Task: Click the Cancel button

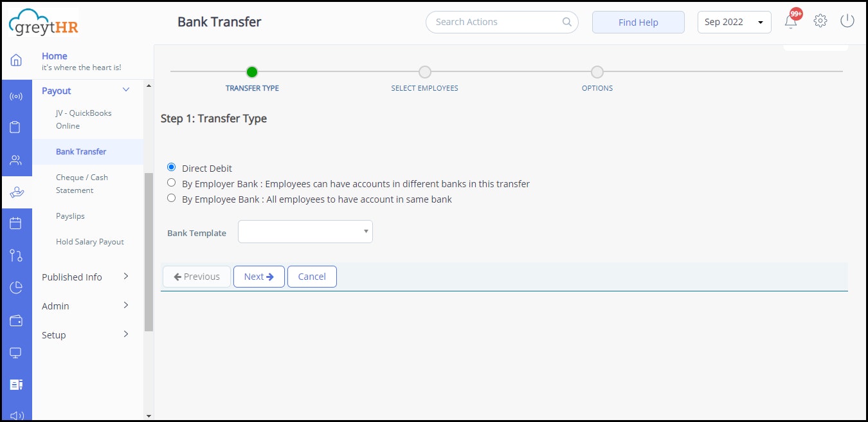Action: coord(312,277)
